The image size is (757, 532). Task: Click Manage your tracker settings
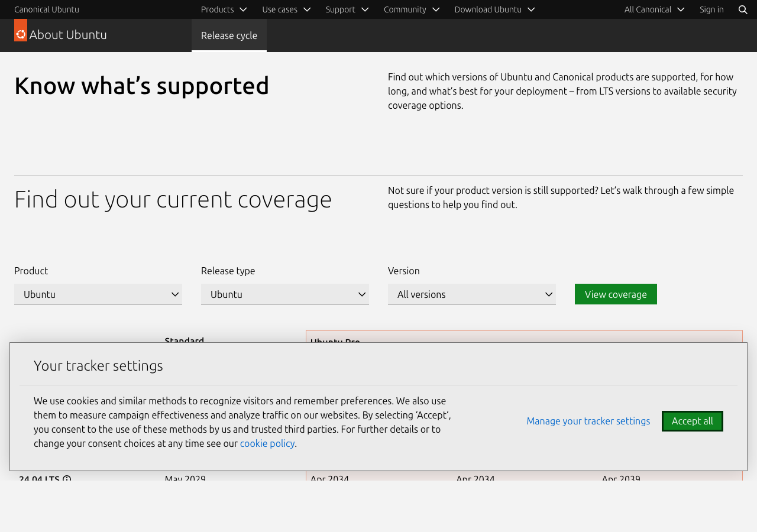tap(588, 420)
